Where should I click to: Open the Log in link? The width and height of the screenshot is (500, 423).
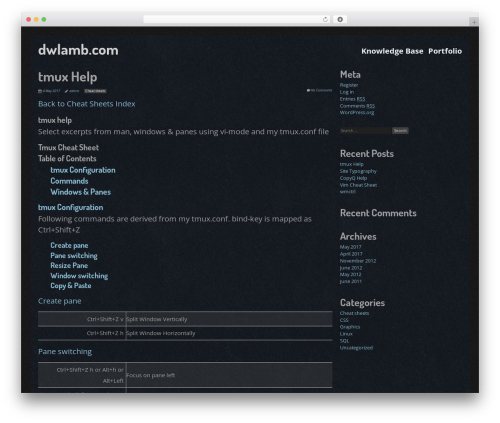click(347, 92)
